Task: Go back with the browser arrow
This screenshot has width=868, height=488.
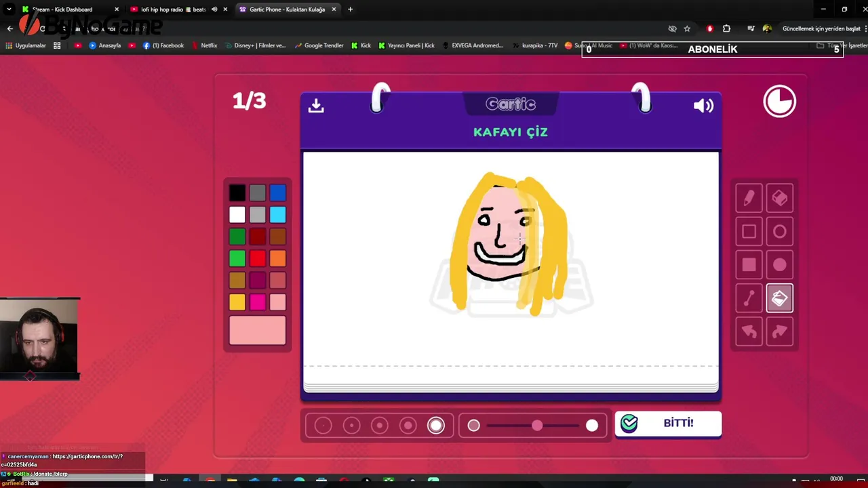Action: (x=9, y=28)
